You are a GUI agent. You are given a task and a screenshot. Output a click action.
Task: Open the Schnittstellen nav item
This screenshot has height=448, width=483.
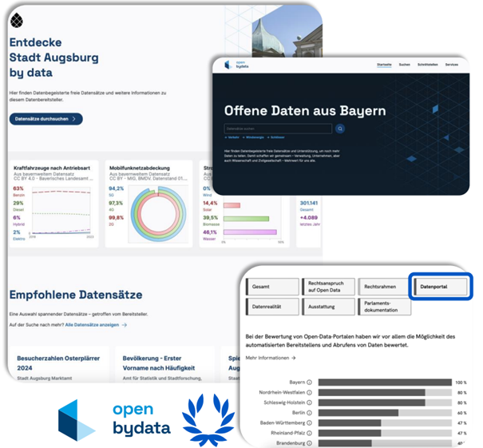[x=428, y=65]
